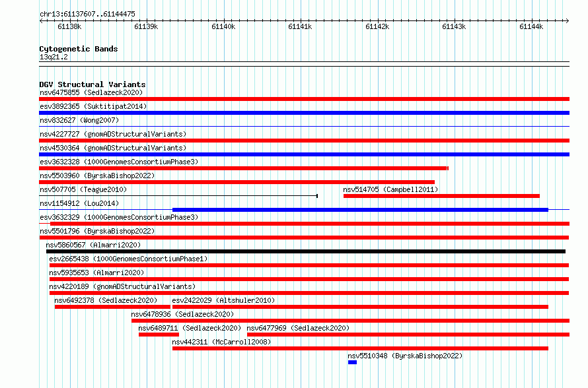Click the red bar of nsv5935653
This screenshot has height=388, width=588.
point(309,279)
